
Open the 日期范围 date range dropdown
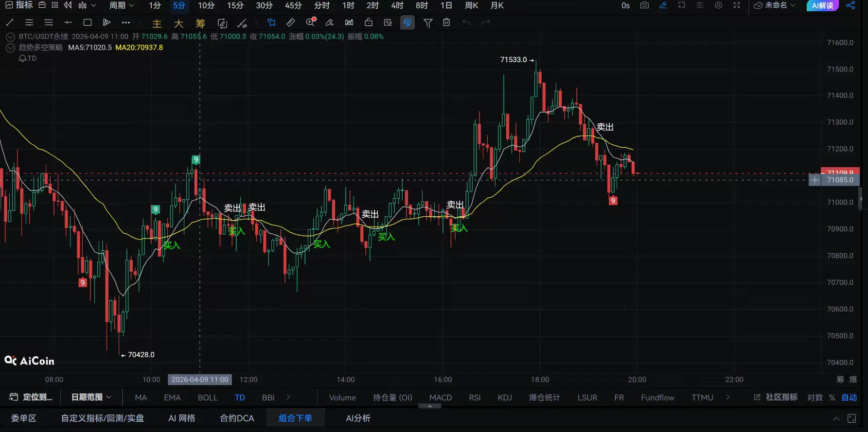pos(91,397)
